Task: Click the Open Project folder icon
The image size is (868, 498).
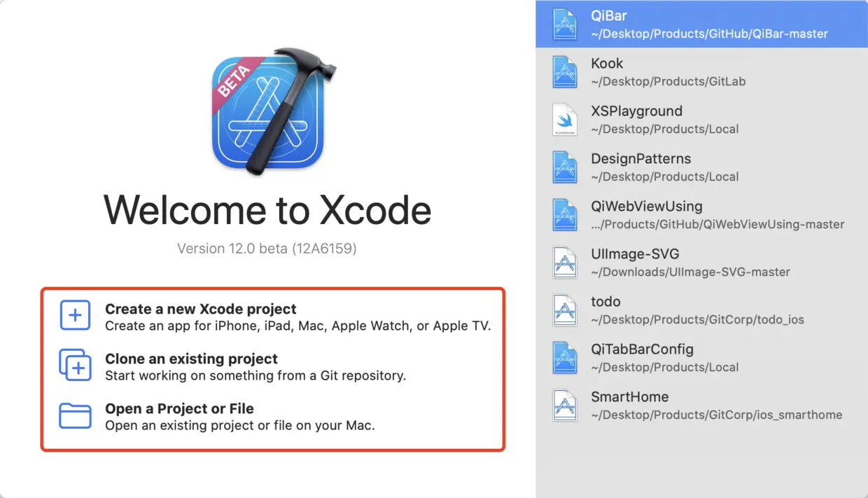Action: 75,415
